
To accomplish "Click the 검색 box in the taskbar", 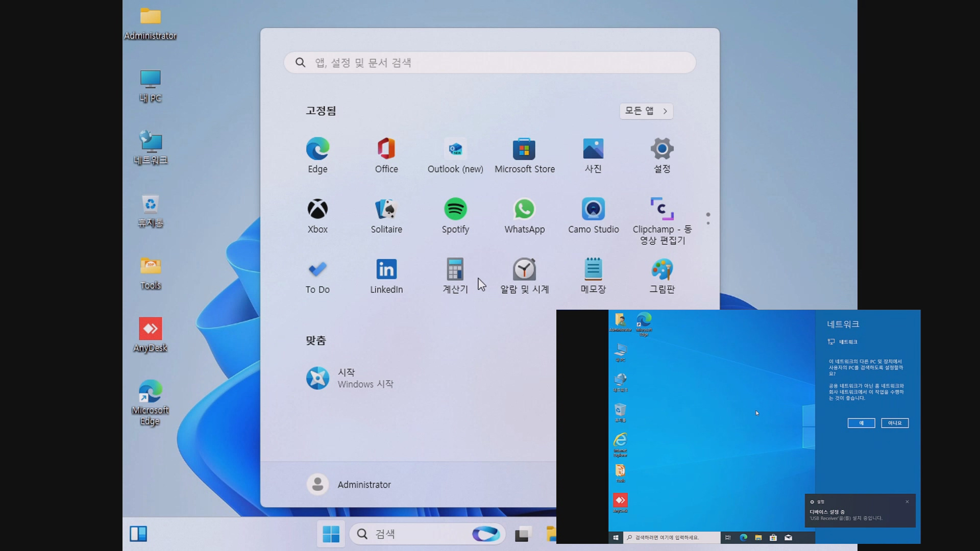I will 428,534.
